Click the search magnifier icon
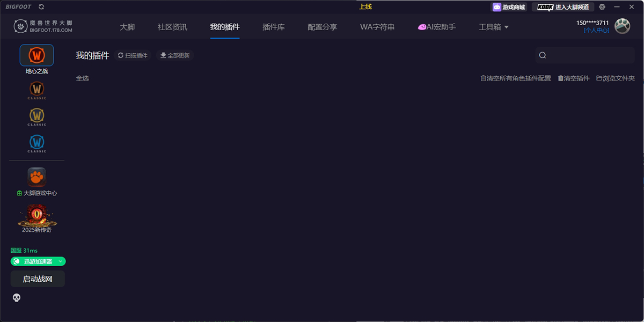This screenshot has width=644, height=322. click(x=542, y=55)
